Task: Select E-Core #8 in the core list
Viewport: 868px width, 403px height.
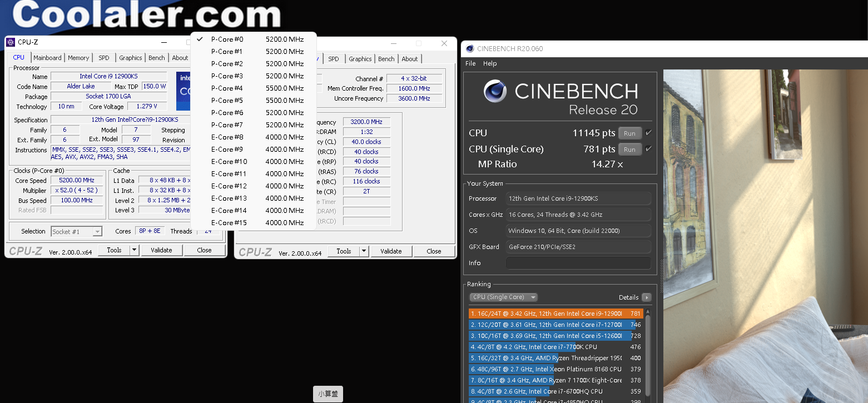Action: tap(254, 137)
